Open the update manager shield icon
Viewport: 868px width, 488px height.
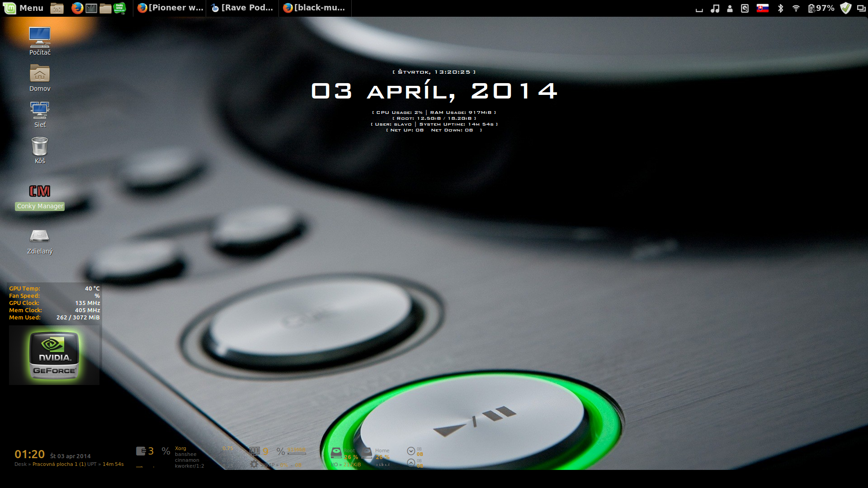click(x=846, y=8)
